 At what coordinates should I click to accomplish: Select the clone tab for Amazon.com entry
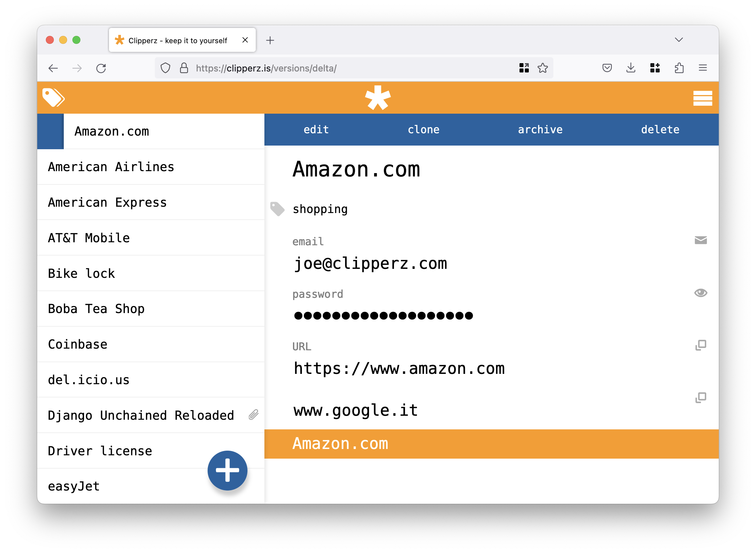click(x=424, y=129)
